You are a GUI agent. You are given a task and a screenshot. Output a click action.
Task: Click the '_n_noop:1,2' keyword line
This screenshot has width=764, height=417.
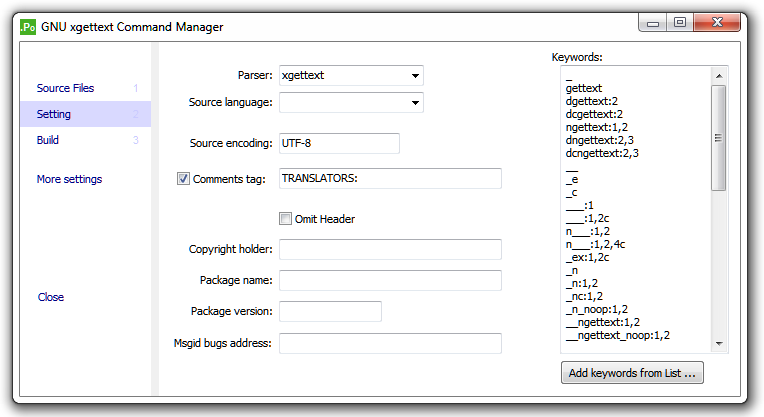point(596,309)
